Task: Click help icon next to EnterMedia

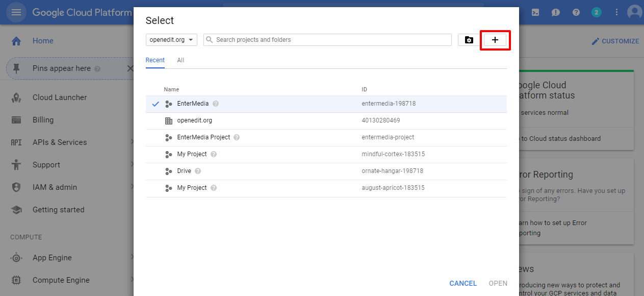Action: click(216, 104)
